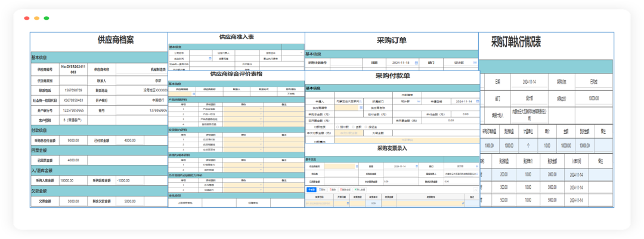Expand 成本效益 rating dropdown
Viewport: 644px width, 239px height.
pos(261,170)
